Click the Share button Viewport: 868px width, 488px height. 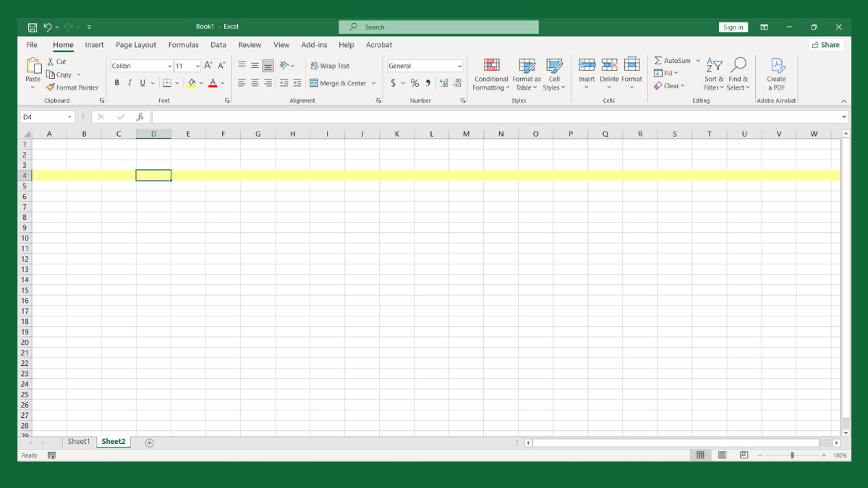coord(825,44)
